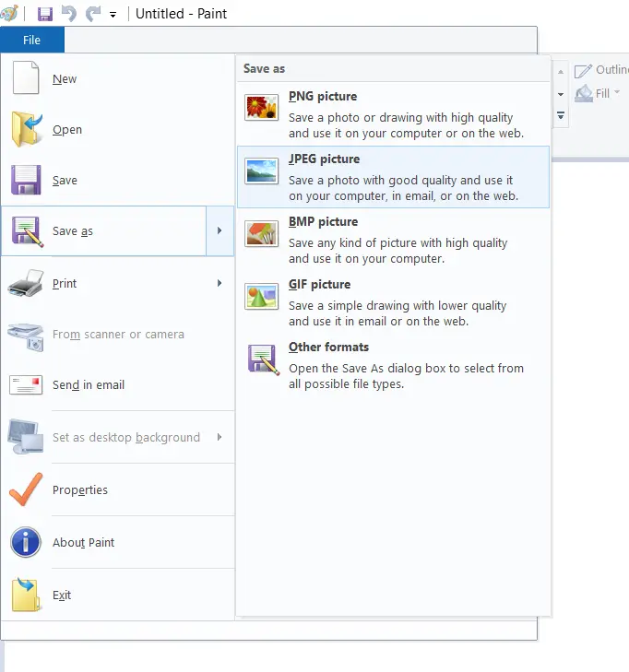Viewport: 629px width, 672px height.
Task: Click the orange checkmark Properties icon
Action: point(26,489)
